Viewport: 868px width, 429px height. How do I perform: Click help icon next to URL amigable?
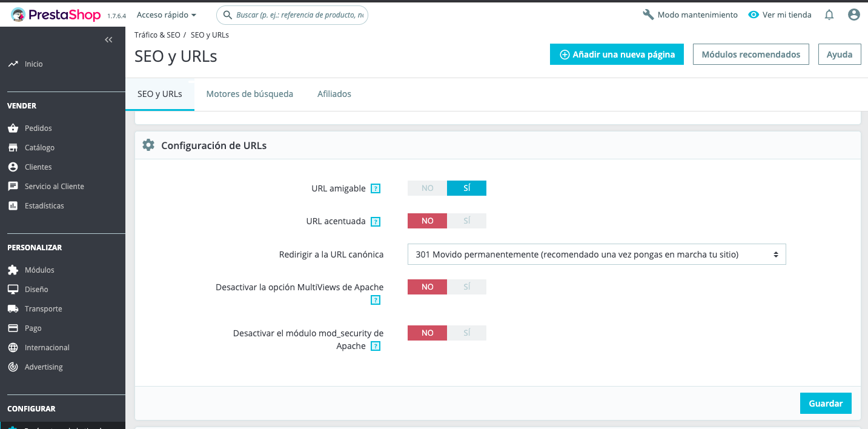pyautogui.click(x=376, y=188)
